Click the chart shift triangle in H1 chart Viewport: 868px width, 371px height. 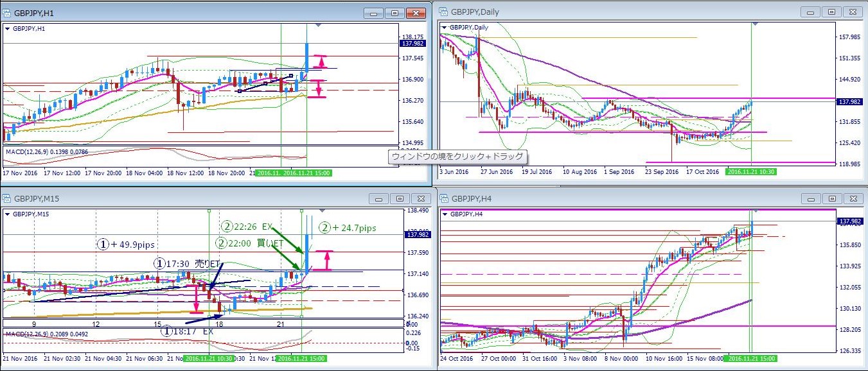click(x=319, y=25)
